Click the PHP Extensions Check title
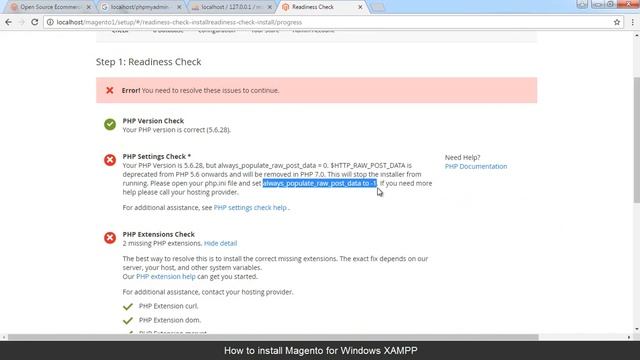 coord(158,234)
